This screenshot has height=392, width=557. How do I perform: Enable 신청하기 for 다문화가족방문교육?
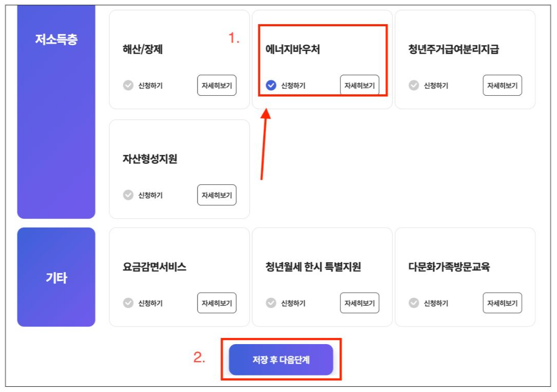point(413,303)
